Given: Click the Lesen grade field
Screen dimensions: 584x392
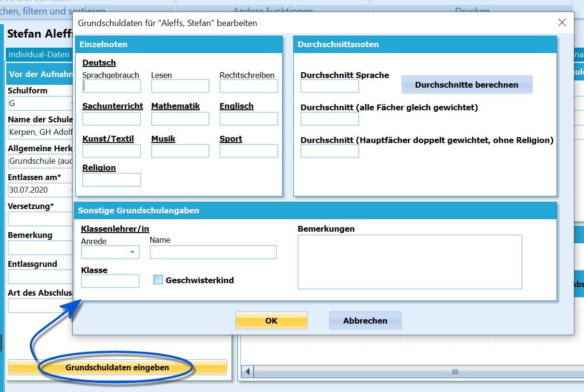Looking at the screenshot, I should pyautogui.click(x=180, y=86).
